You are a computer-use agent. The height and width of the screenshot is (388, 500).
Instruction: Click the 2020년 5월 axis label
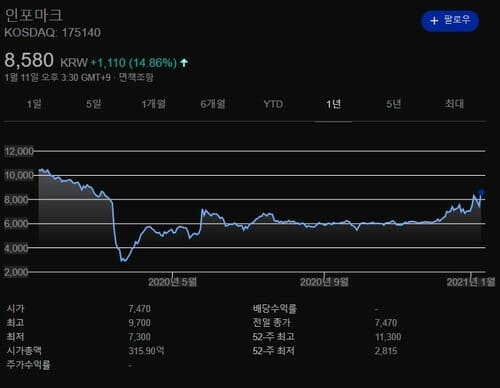(x=172, y=282)
